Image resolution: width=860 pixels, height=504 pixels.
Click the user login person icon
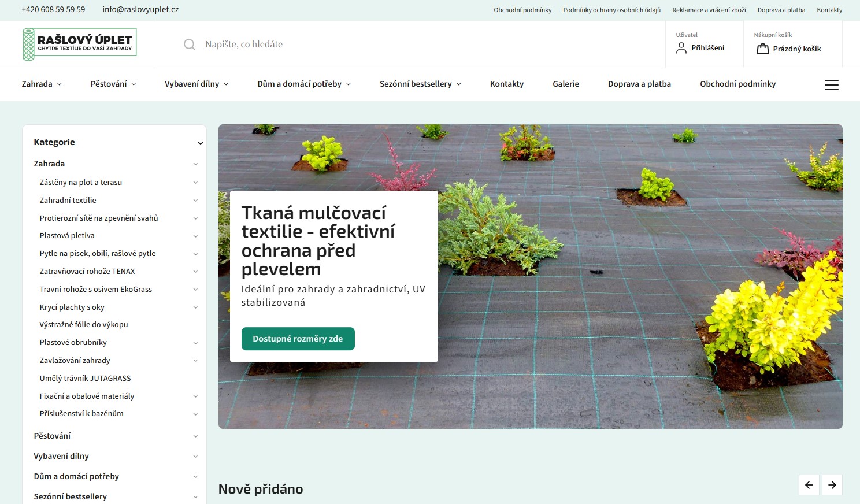(681, 48)
